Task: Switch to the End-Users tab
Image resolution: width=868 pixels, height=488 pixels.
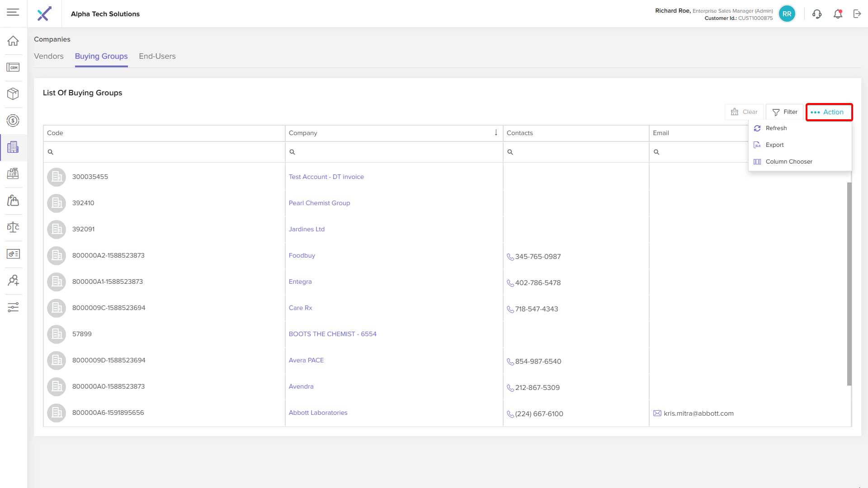Action: click(x=157, y=56)
